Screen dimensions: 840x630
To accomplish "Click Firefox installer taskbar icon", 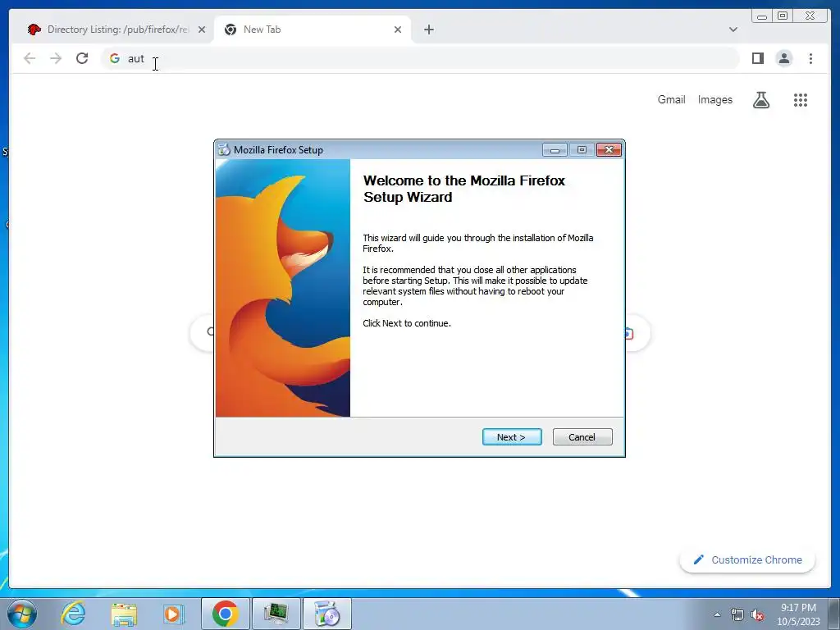I will coord(326,614).
